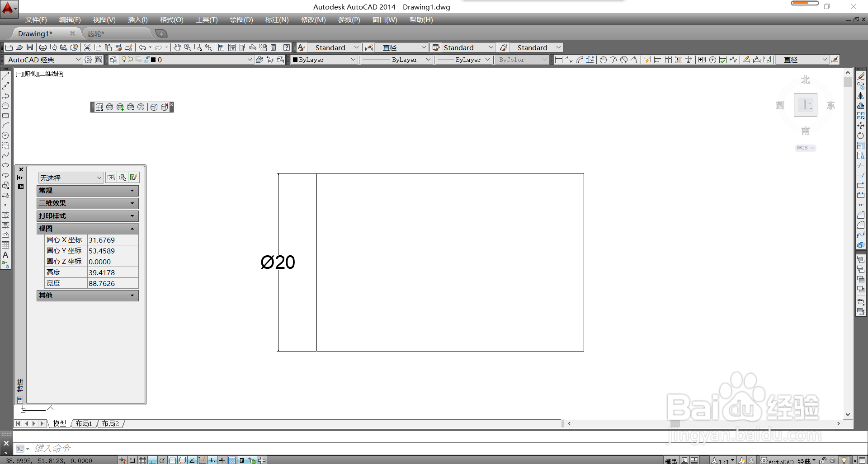868x464 pixels.
Task: Select the Diameter dimension tool
Action: (x=624, y=60)
